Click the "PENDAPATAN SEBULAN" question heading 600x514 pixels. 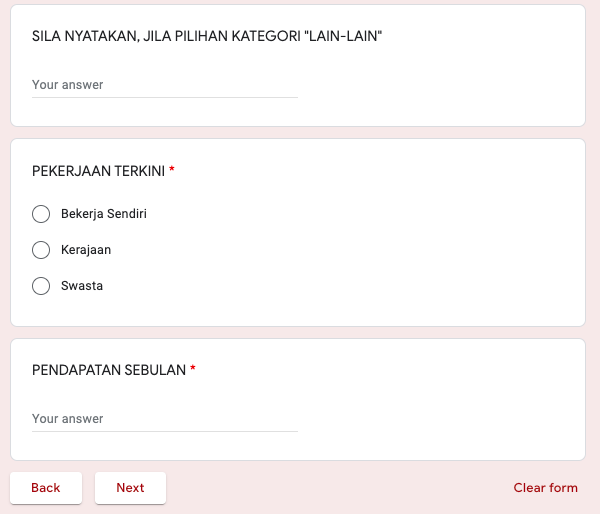(109, 370)
